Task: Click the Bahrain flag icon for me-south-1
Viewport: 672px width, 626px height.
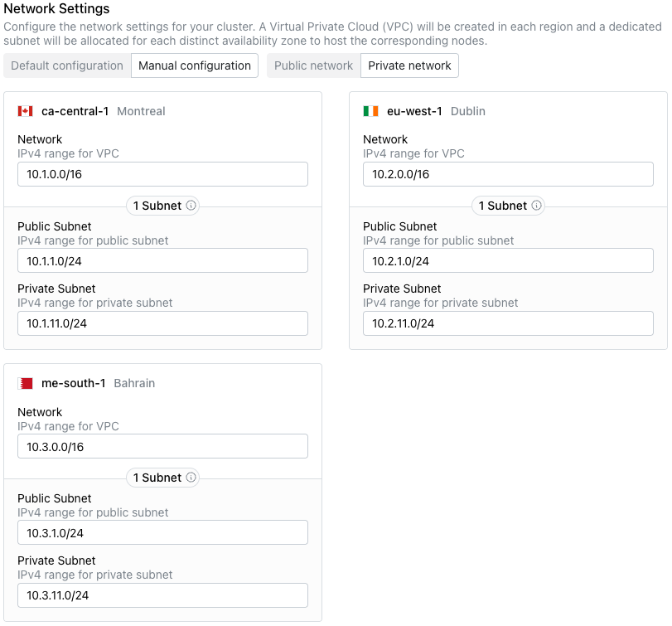Action: [25, 383]
